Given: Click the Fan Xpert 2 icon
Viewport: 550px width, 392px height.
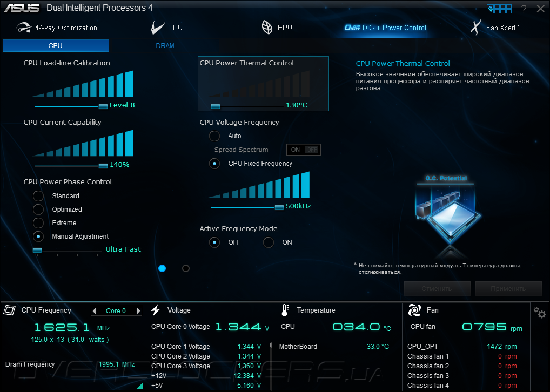Looking at the screenshot, I should point(475,28).
